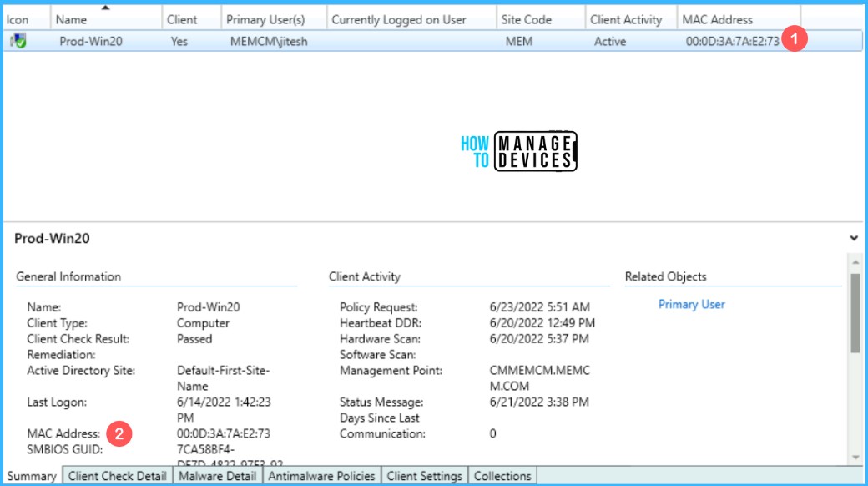Click the Heartbeat DDR value 6/20/2022 12:49 PM
The width and height of the screenshot is (868, 486).
542,323
